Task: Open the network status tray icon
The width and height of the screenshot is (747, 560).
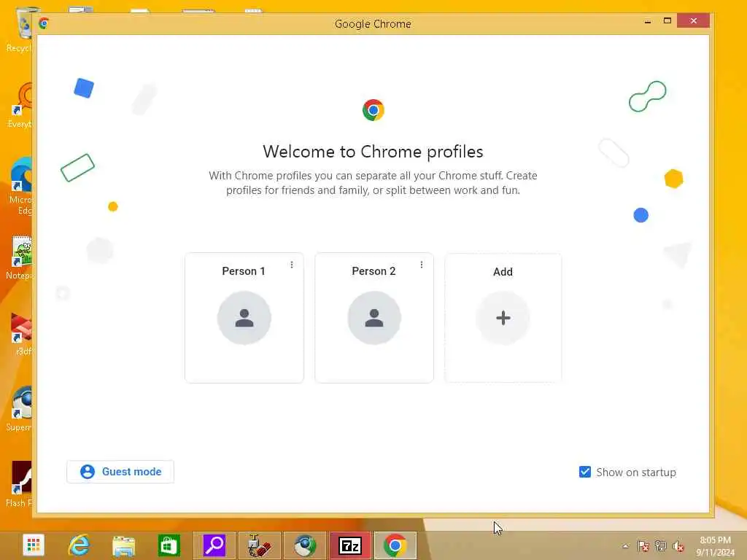Action: click(661, 545)
